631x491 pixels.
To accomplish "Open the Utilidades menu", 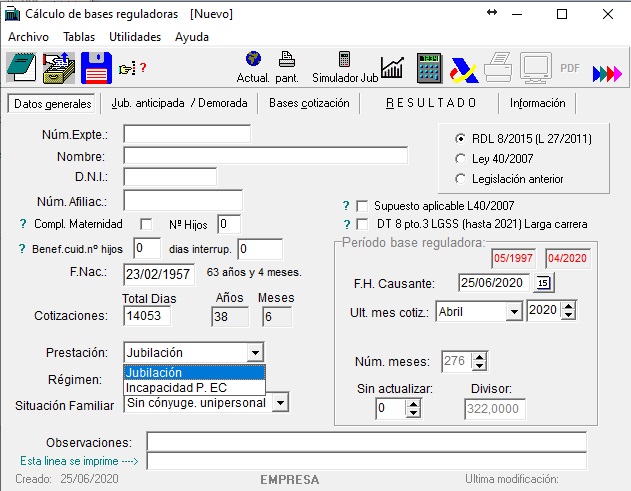I will 135,37.
